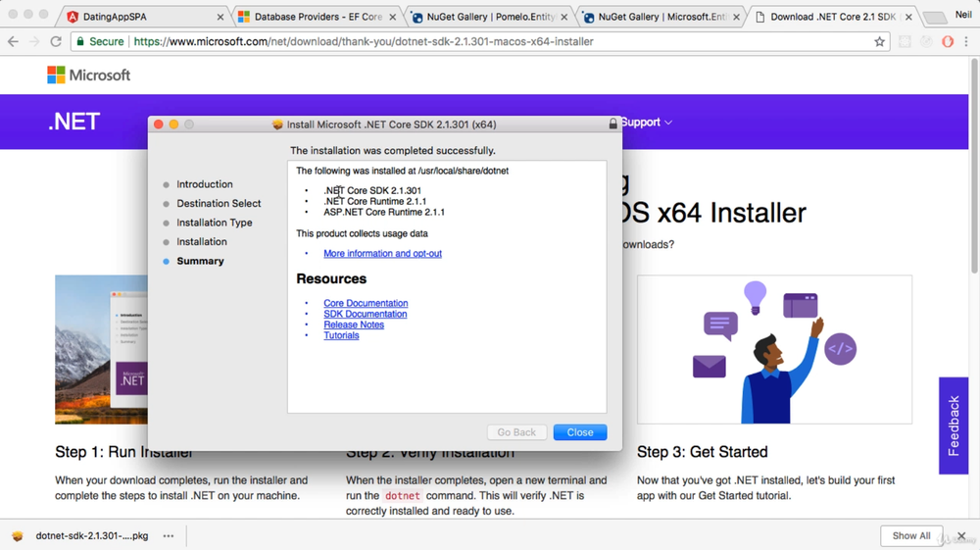
Task: Close the Database Providers tab
Action: 393,18
